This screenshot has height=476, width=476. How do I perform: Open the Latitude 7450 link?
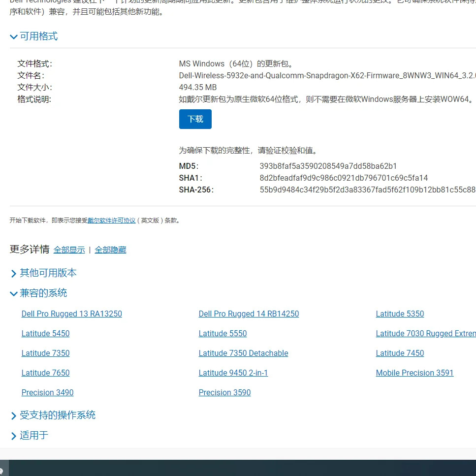pos(400,353)
